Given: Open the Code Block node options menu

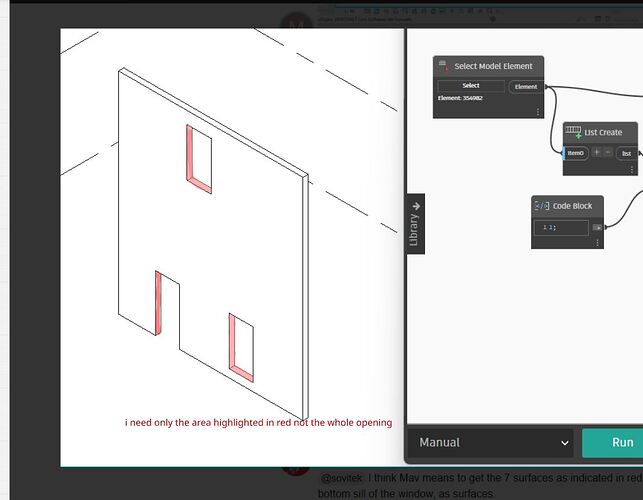Looking at the screenshot, I should point(597,243).
